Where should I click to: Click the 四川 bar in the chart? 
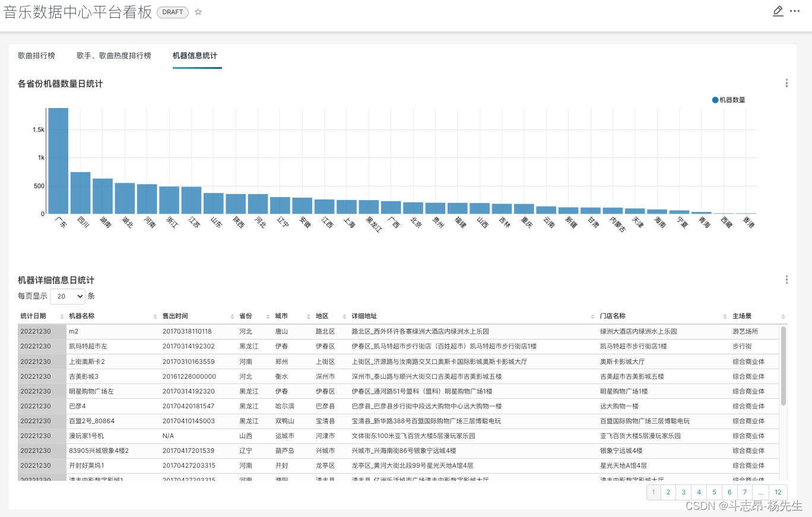[x=81, y=193]
